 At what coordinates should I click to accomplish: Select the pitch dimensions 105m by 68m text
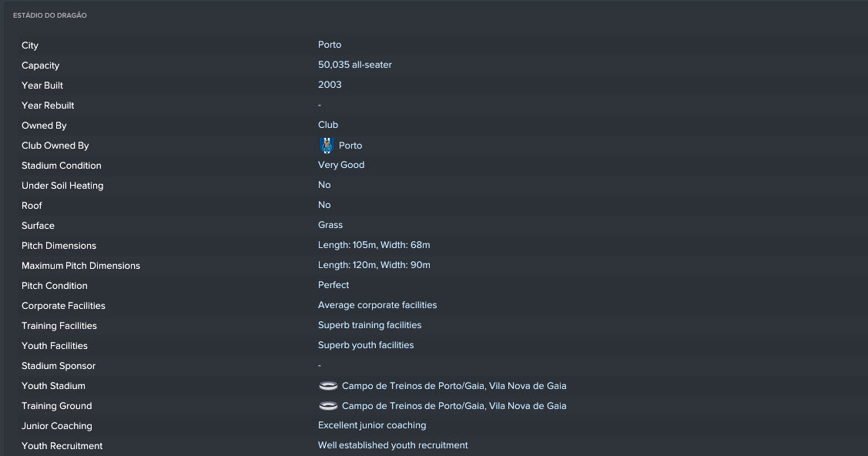pyautogui.click(x=374, y=245)
